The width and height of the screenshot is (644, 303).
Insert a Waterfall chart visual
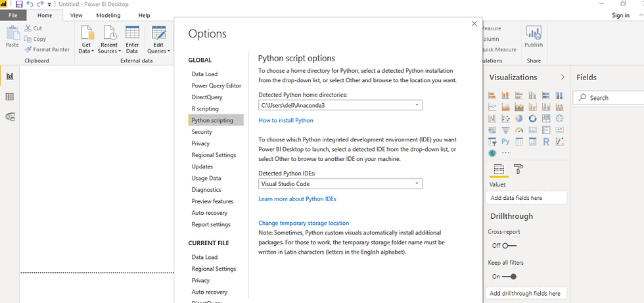pos(492,118)
